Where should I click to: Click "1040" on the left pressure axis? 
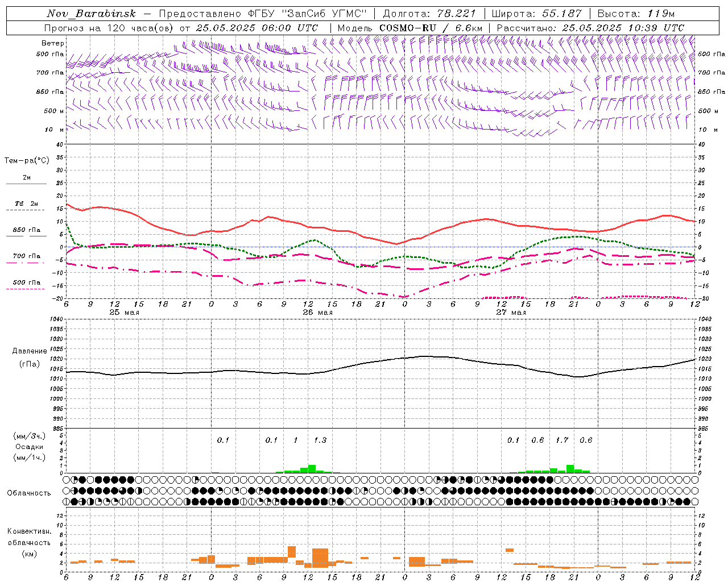coord(55,319)
